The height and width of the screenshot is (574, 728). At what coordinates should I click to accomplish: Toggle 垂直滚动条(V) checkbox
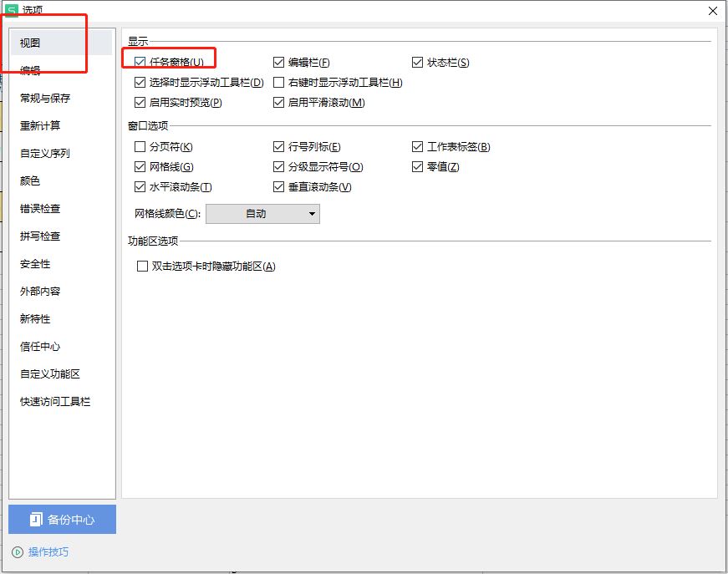[x=278, y=186]
